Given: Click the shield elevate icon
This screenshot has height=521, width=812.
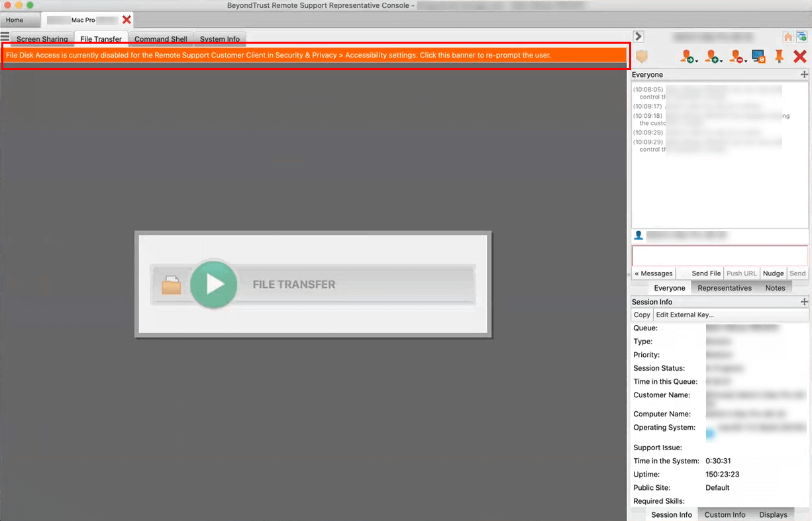Looking at the screenshot, I should (641, 57).
